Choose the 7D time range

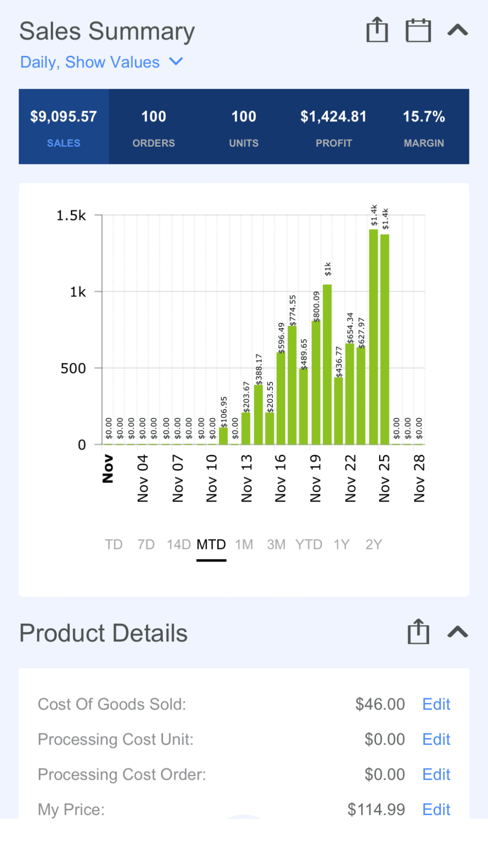point(146,544)
